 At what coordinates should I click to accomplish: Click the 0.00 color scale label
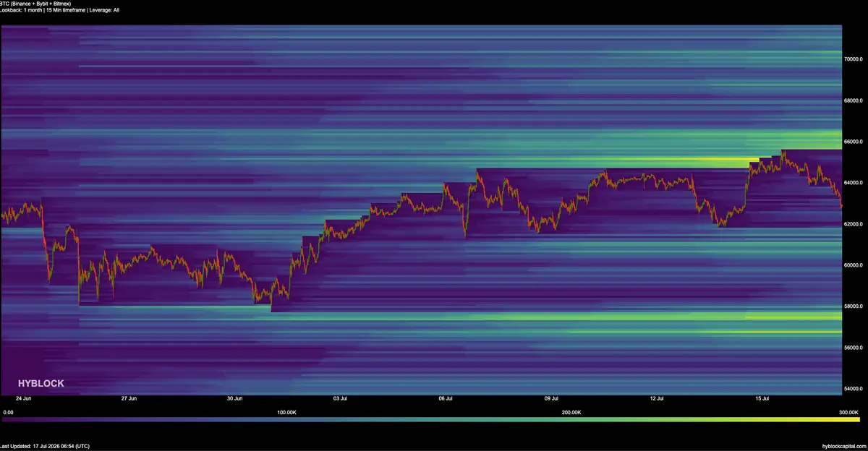(x=8, y=413)
